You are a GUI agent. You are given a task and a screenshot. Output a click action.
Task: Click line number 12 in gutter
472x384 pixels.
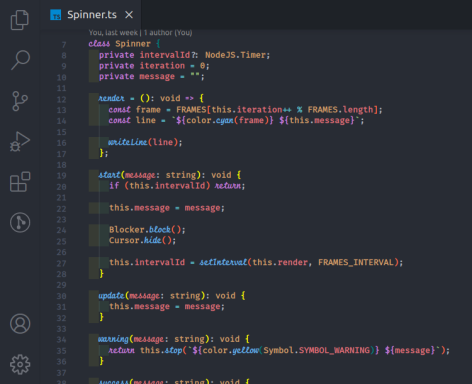click(61, 99)
